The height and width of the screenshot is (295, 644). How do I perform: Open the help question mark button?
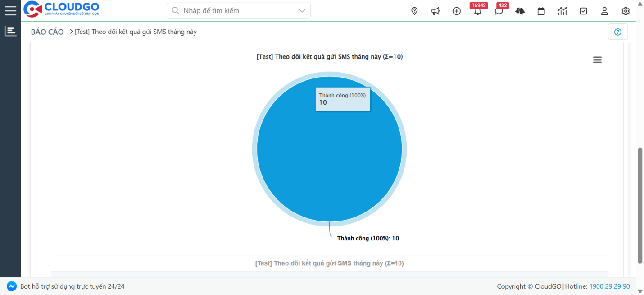(x=617, y=32)
